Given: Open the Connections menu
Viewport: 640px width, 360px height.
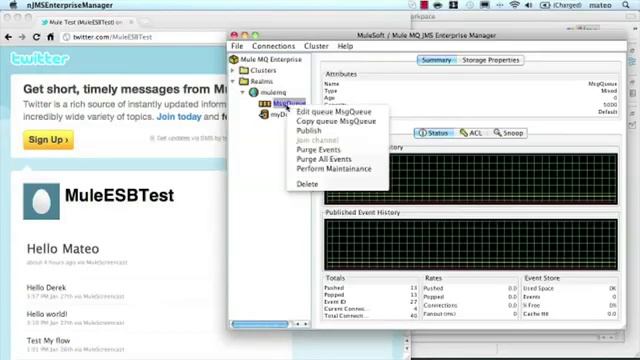Looking at the screenshot, I should [273, 46].
